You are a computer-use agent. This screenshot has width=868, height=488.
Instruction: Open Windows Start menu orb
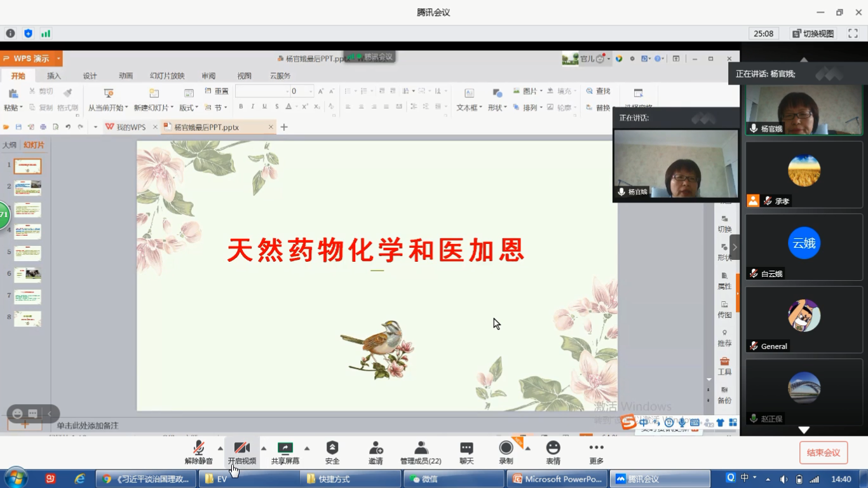(x=15, y=478)
